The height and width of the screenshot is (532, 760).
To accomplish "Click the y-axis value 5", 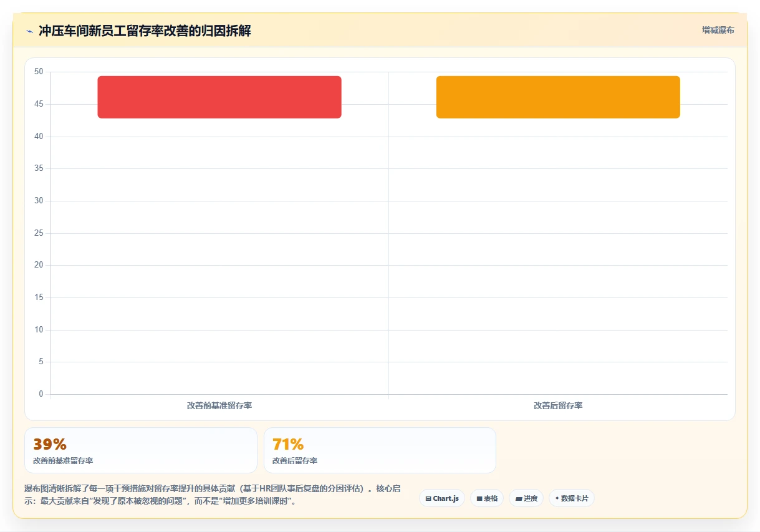I will click(x=41, y=362).
